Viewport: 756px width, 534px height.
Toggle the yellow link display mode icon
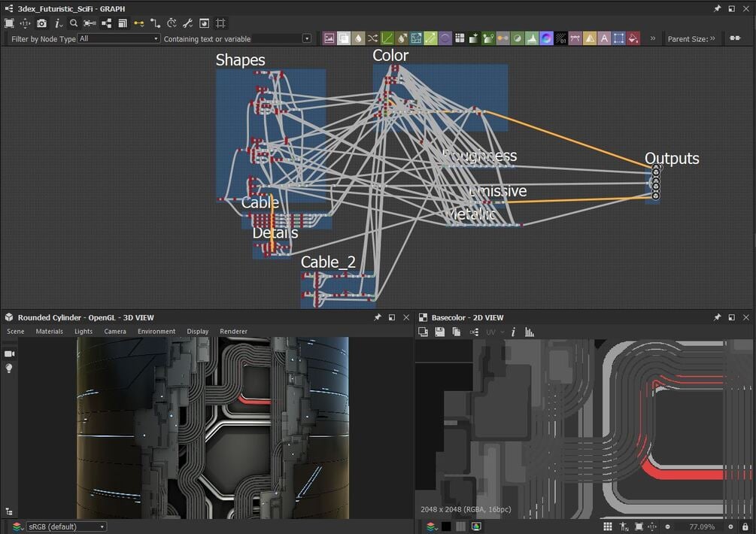[x=139, y=23]
